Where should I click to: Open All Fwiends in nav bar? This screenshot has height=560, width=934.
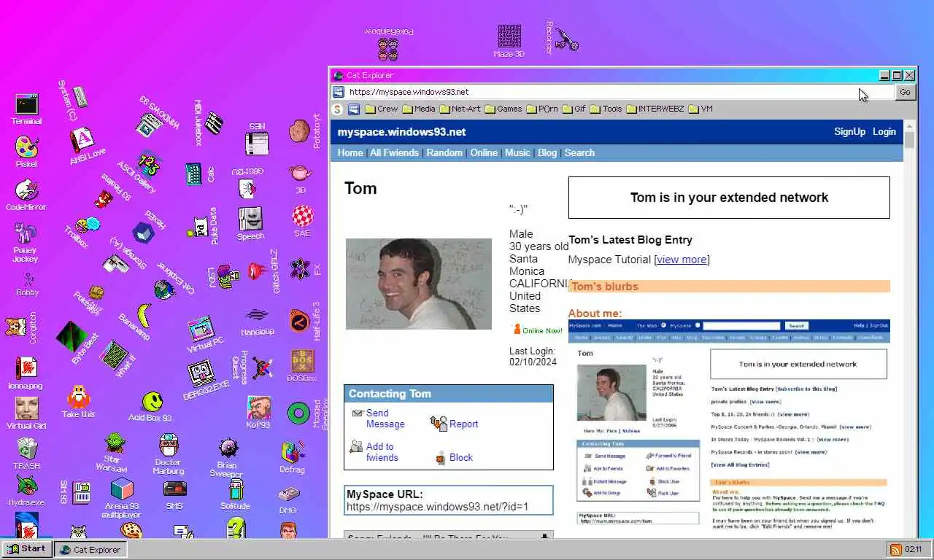394,152
